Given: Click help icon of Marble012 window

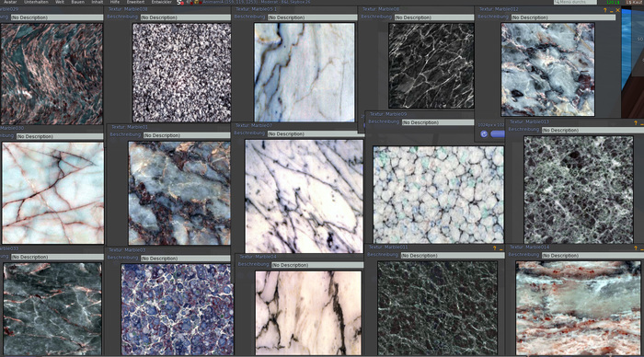Looking at the screenshot, I should 605,10.
